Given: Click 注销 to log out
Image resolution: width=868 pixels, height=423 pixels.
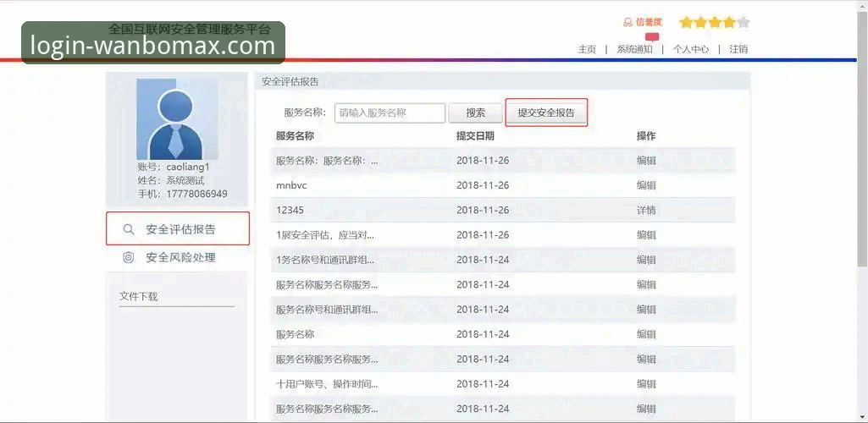Looking at the screenshot, I should tap(738, 49).
